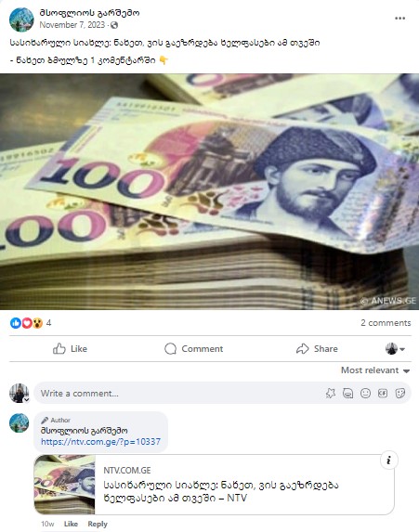Click the Like thumbs-up button
The width and height of the screenshot is (419, 532).
pyautogui.click(x=70, y=349)
